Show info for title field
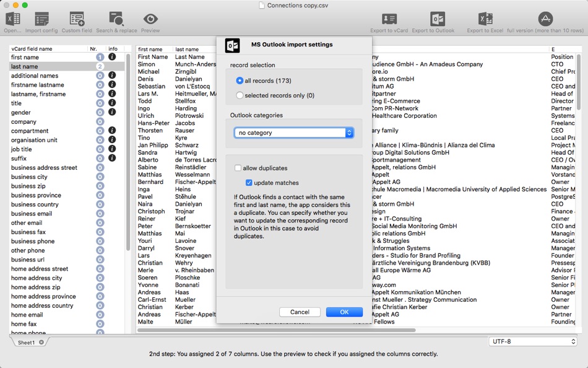This screenshot has height=368, width=588. point(112,103)
